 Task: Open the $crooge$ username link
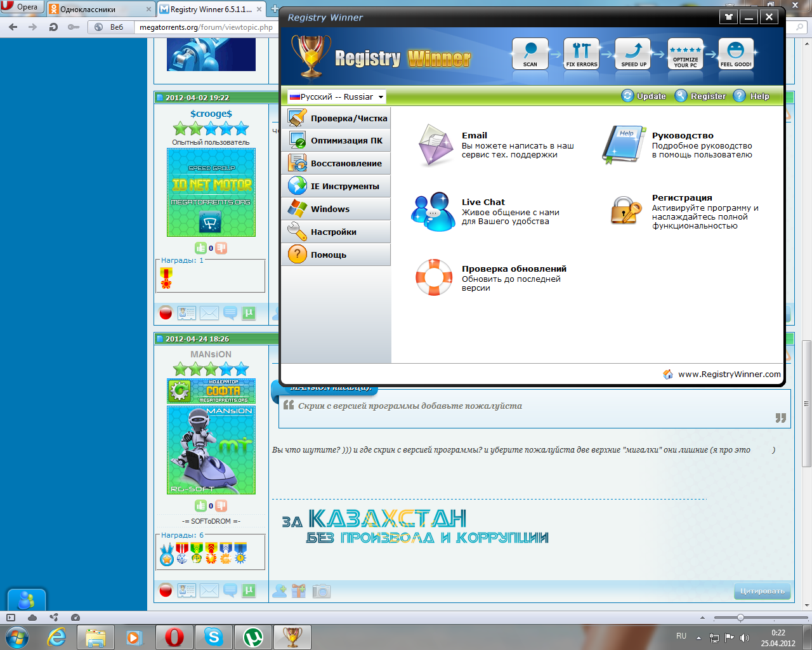[211, 114]
